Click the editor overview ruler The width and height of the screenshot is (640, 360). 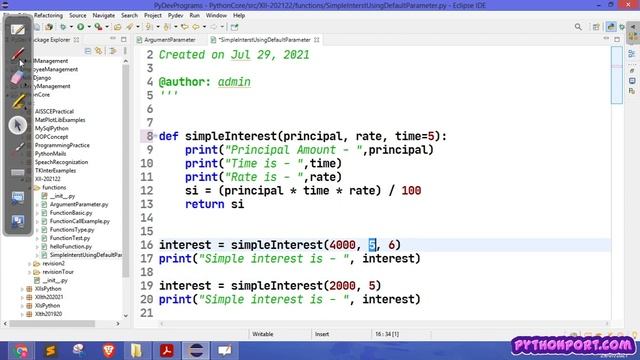click(x=617, y=76)
